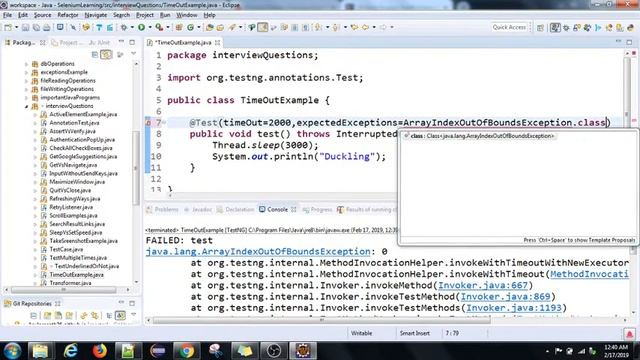Switch to the Problems tab
This screenshot has width=640, height=360.
[x=163, y=209]
